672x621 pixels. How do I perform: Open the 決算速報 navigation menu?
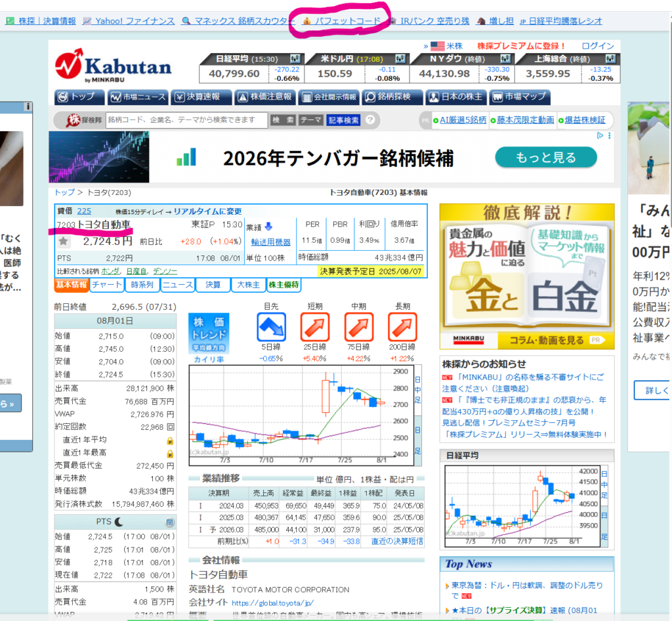tap(201, 97)
